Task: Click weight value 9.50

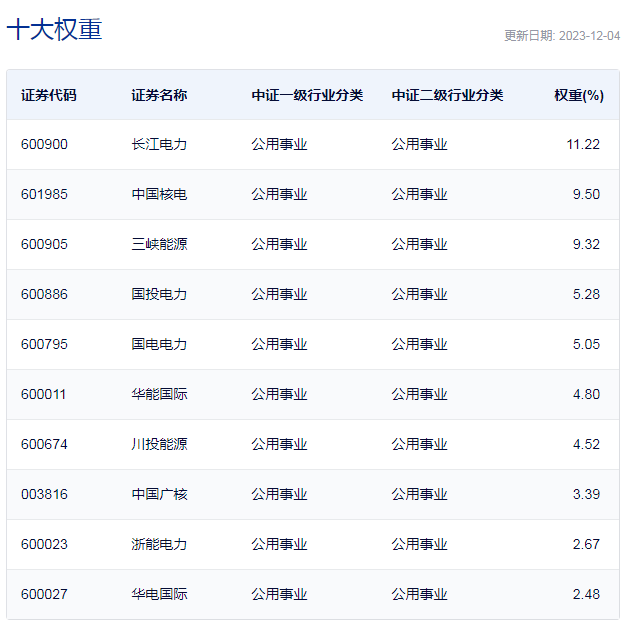Action: click(587, 194)
